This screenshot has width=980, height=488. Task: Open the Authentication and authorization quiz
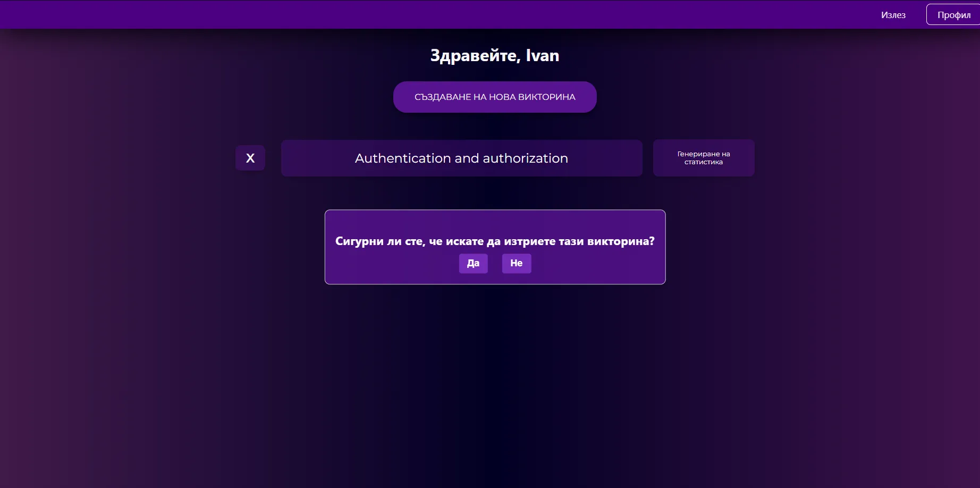click(461, 158)
